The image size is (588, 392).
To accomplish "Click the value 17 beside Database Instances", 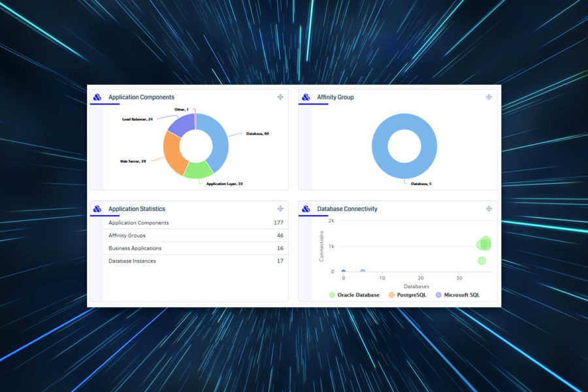I will (x=280, y=261).
